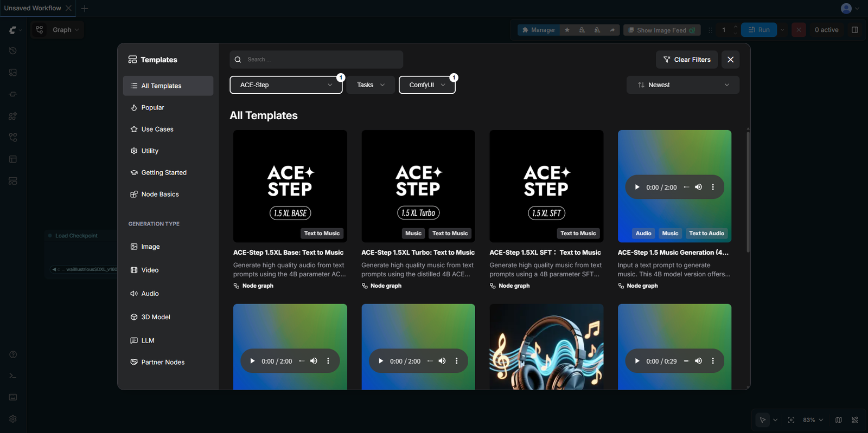
Task: Select the pointer tool in canvas controls
Action: [x=763, y=420]
